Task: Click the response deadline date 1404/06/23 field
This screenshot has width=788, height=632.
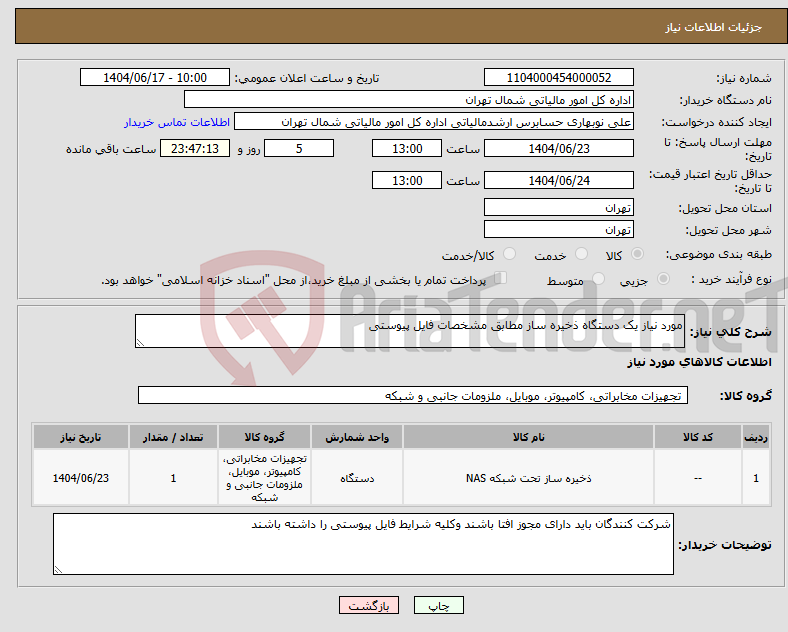Action: point(558,148)
